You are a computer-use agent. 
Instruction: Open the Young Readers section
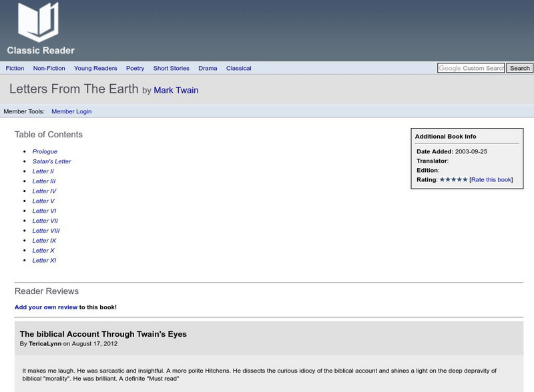[x=96, y=68]
